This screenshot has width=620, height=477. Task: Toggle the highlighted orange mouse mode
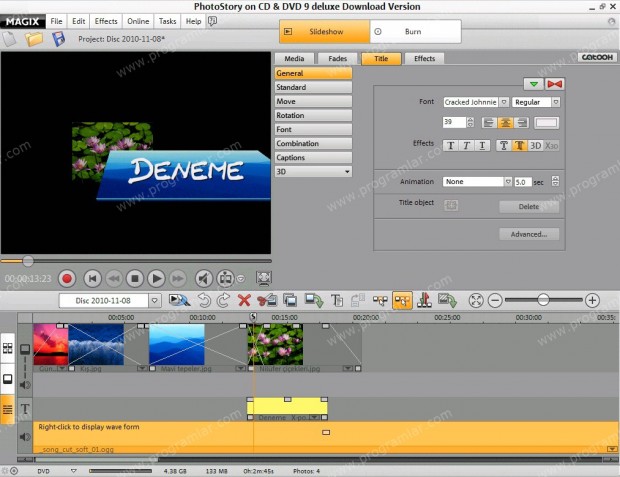(402, 301)
